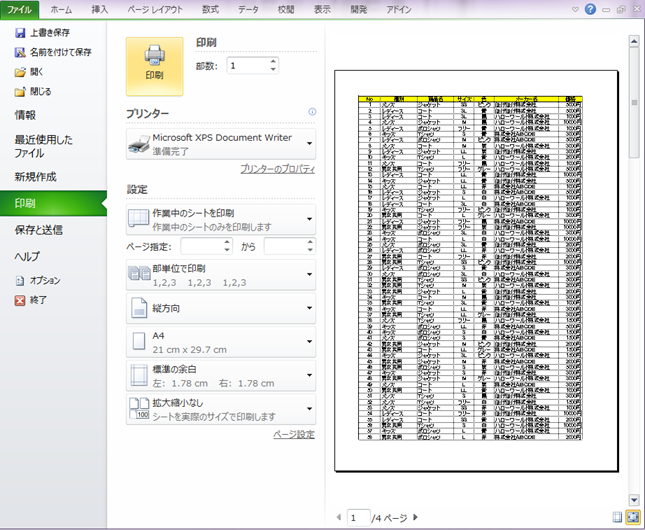The image size is (645, 530).
Task: Click the 部単位で印刷 collated pages icon
Action: click(x=139, y=273)
